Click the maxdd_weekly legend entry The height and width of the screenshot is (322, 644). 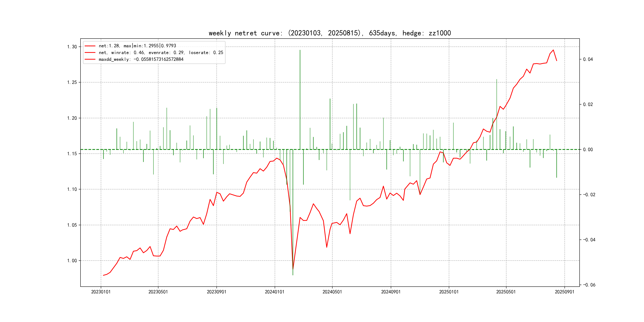(x=141, y=59)
